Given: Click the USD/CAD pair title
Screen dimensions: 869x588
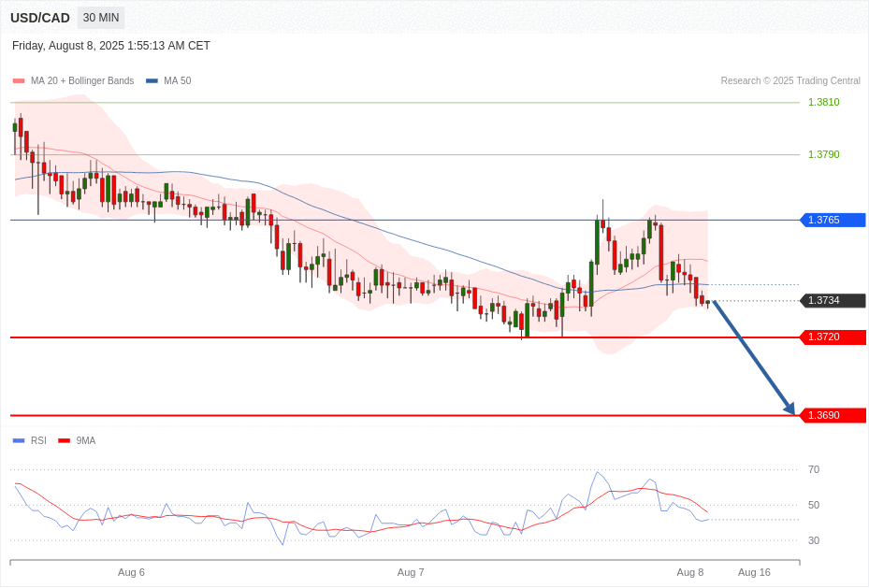Looking at the screenshot, I should pyautogui.click(x=40, y=18).
